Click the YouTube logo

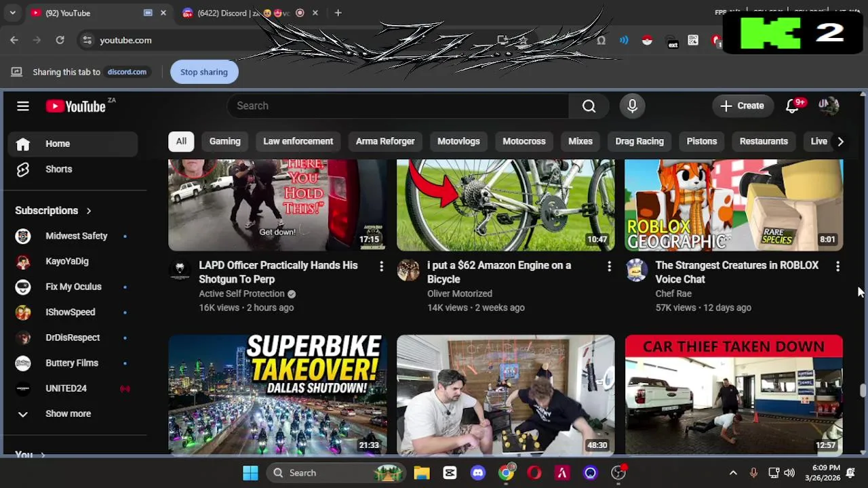tap(75, 106)
